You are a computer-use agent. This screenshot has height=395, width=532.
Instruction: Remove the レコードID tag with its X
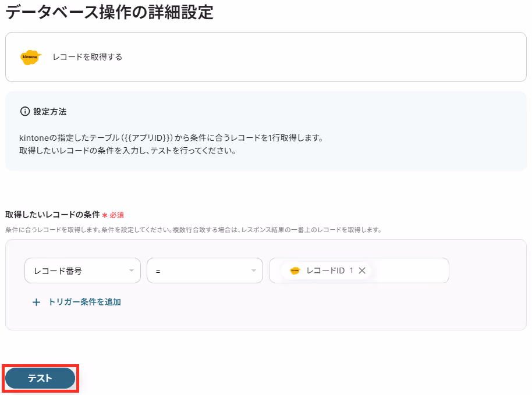(362, 271)
